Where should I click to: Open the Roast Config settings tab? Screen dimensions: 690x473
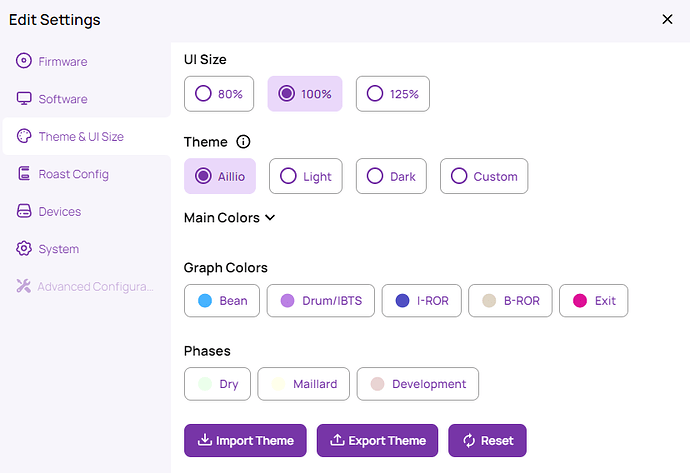click(x=73, y=174)
